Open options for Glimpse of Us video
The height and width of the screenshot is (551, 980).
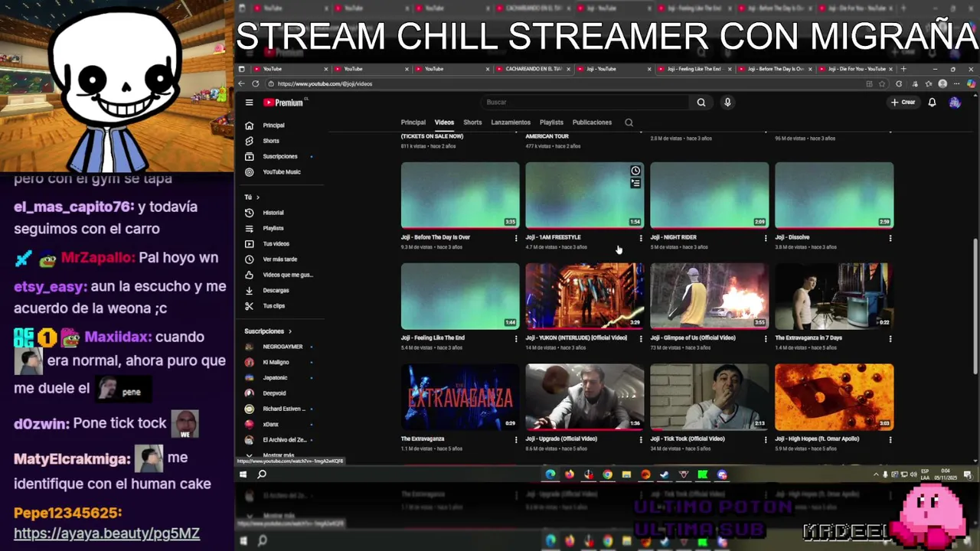[766, 338]
